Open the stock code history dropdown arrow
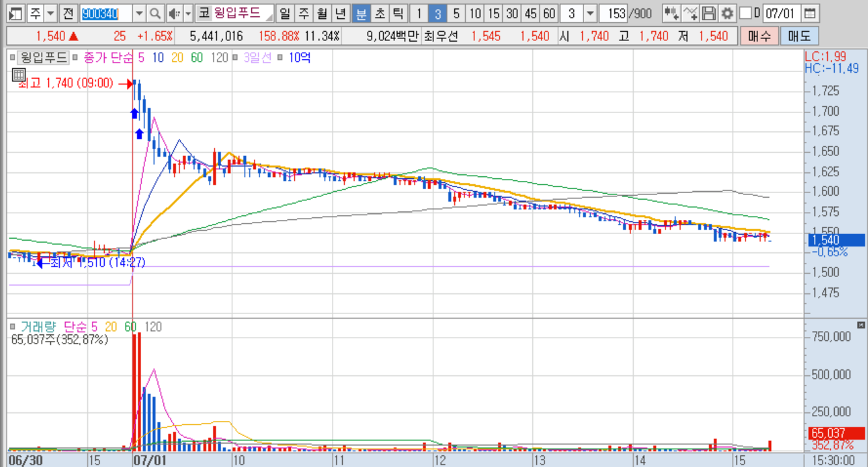The width and height of the screenshot is (868, 467). (139, 13)
